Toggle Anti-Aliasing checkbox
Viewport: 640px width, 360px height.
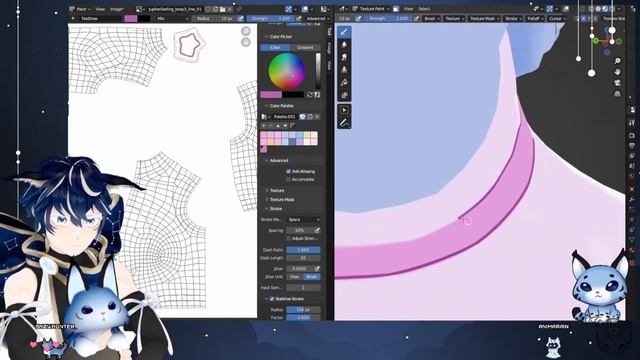pos(289,171)
